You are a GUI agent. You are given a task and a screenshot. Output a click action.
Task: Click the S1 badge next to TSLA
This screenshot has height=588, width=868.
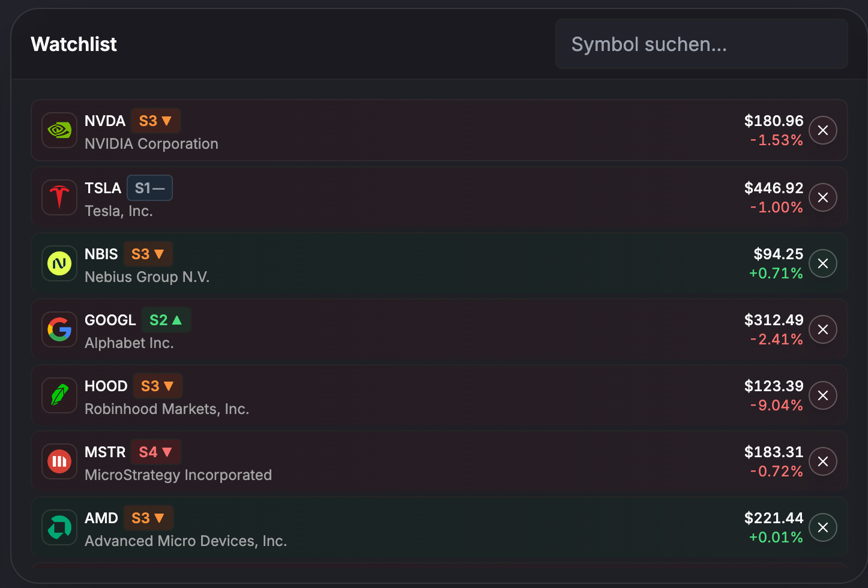coord(149,188)
